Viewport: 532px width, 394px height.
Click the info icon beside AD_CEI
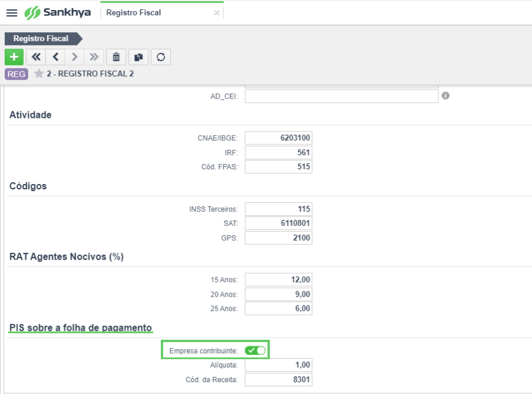445,96
